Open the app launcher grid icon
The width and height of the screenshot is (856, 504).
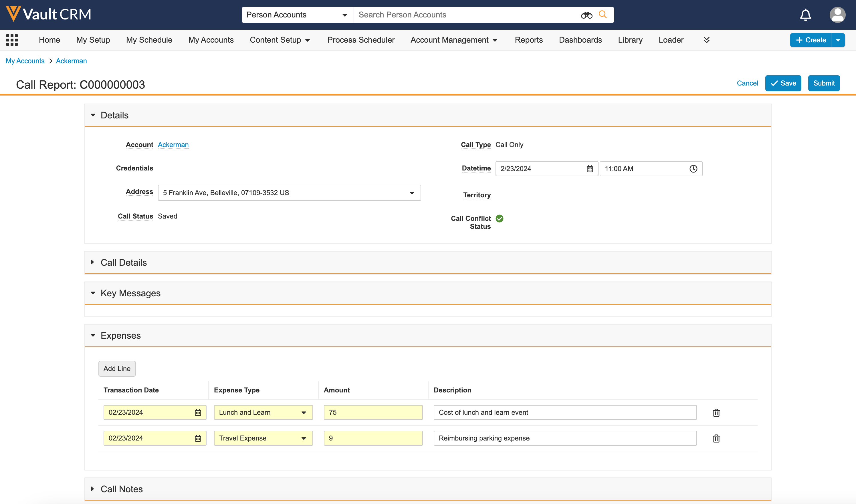(12, 40)
